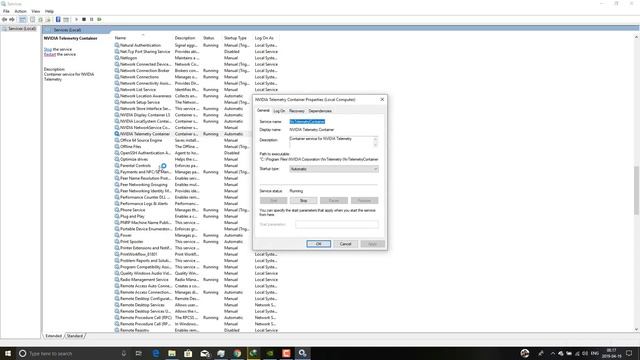Viewport: 640px width, 360px height.
Task: Click Cancel in the properties dialog
Action: coord(345,244)
